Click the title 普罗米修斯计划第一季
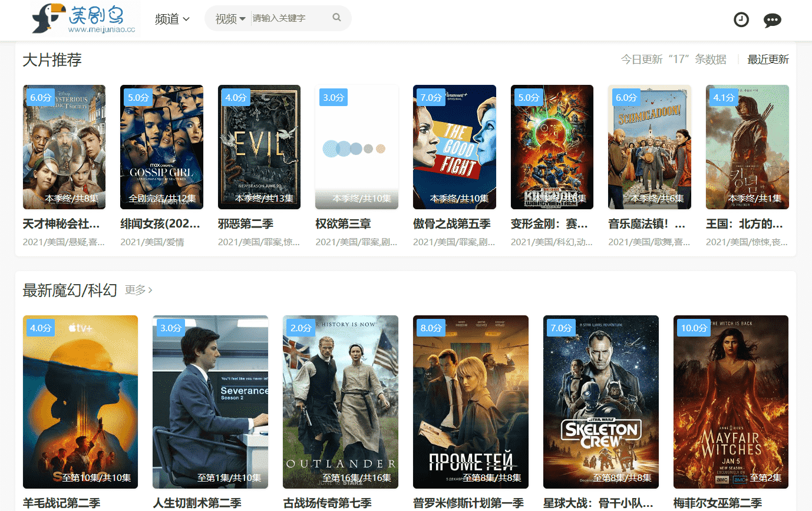The width and height of the screenshot is (812, 511). click(468, 503)
